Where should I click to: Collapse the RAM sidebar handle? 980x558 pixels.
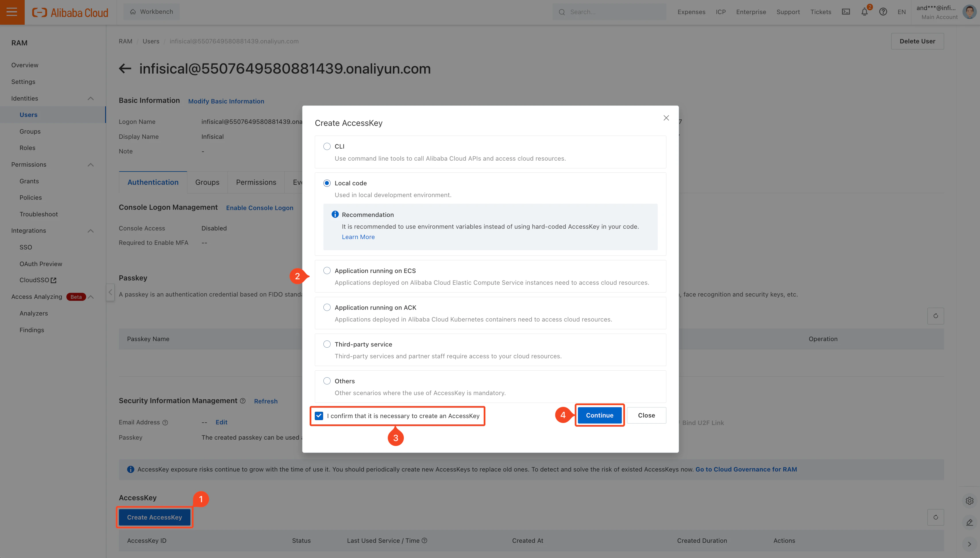tap(110, 292)
